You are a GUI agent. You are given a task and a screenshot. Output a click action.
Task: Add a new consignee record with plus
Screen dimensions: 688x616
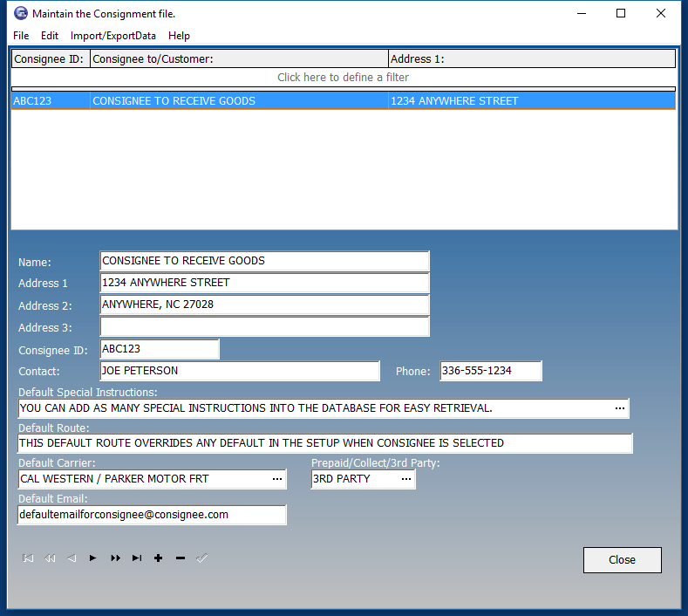(159, 558)
